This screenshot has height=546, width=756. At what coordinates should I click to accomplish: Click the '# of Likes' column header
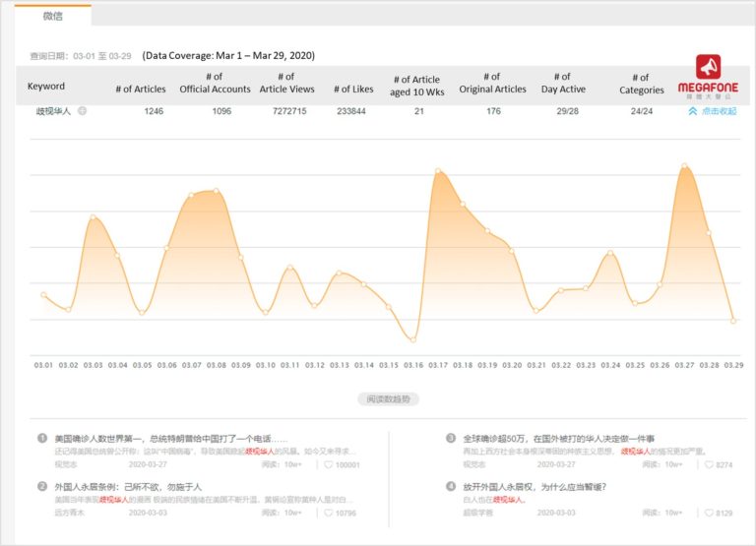[353, 89]
